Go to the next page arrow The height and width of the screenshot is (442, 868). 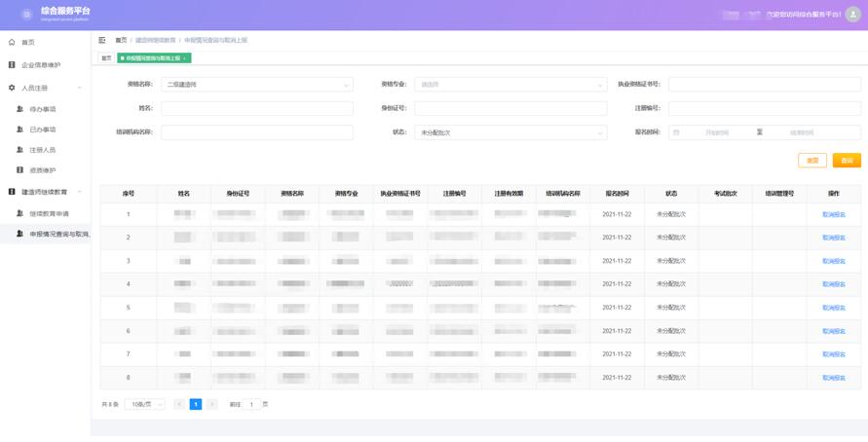(212, 404)
